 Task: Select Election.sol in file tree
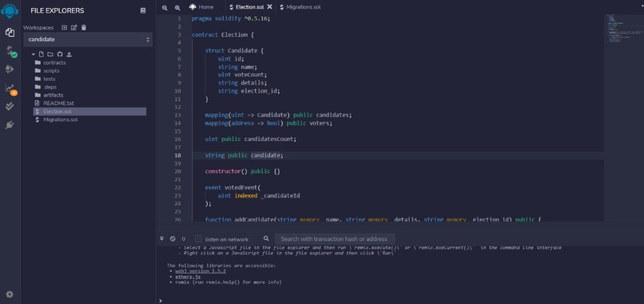pyautogui.click(x=89, y=111)
